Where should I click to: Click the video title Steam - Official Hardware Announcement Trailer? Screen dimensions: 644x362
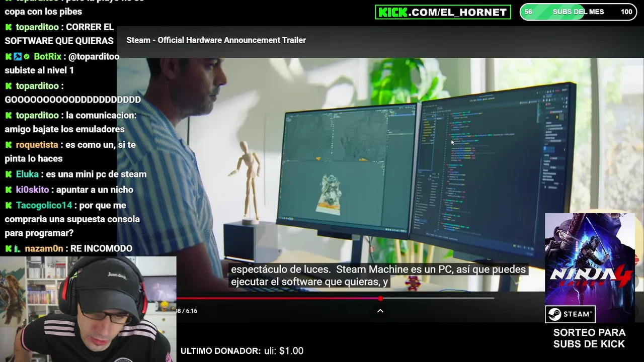point(216,40)
